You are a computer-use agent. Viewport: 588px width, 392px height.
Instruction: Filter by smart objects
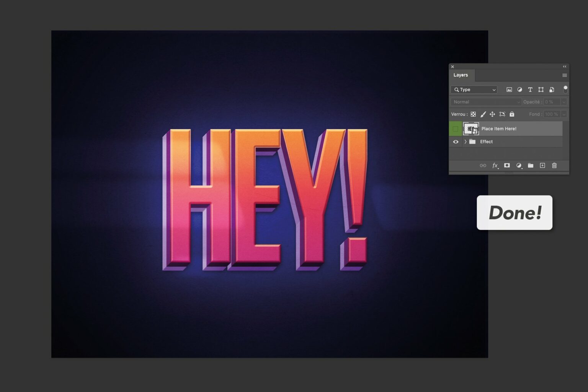coord(551,89)
